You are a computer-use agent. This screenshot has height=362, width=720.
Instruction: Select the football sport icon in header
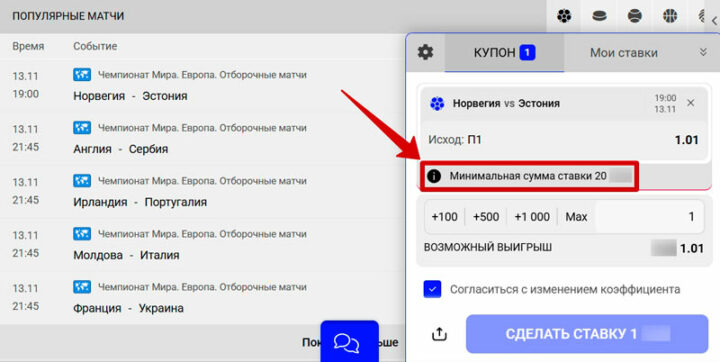coord(564,16)
